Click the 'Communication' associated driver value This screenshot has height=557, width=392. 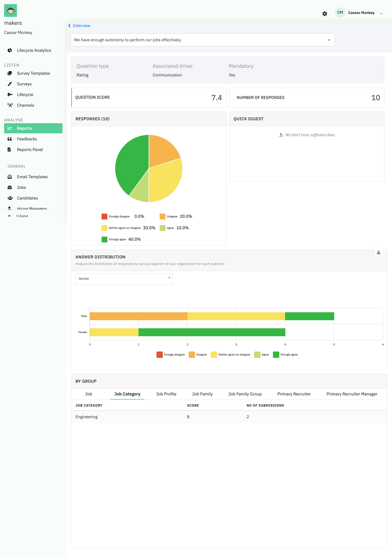pos(167,75)
